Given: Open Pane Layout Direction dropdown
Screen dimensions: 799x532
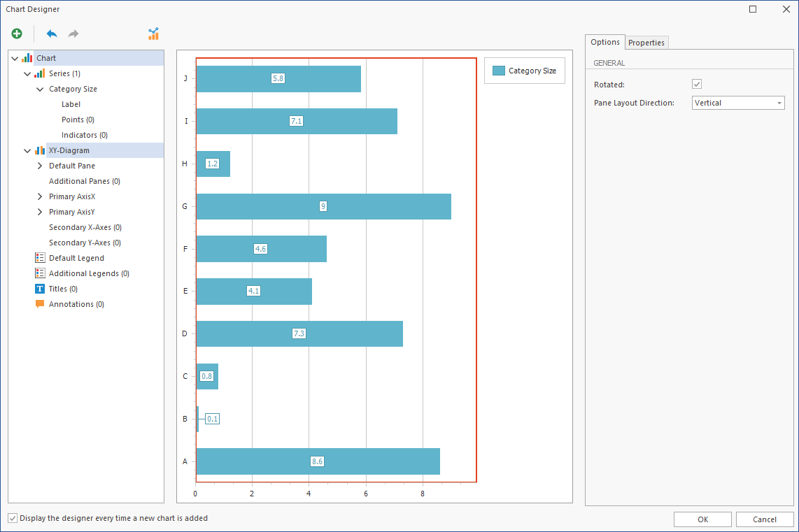Looking at the screenshot, I should point(779,103).
